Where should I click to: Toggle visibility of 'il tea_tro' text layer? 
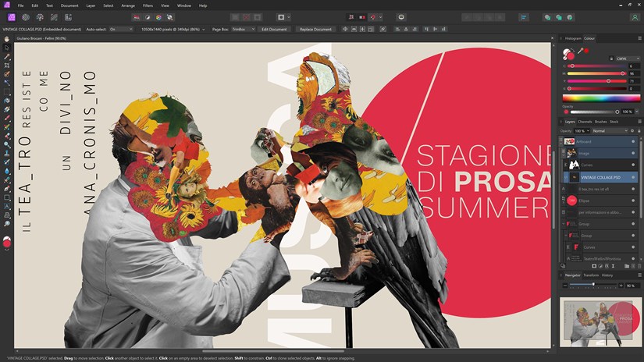click(633, 189)
